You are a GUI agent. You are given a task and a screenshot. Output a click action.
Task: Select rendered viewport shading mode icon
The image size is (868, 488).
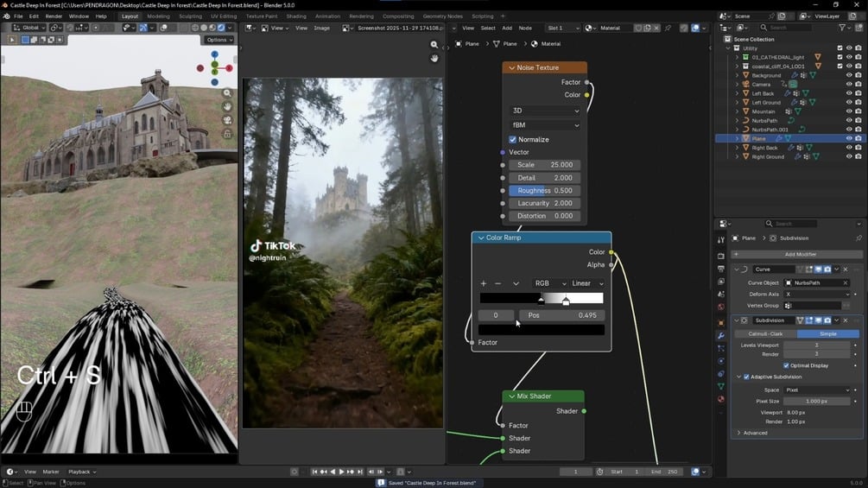(221, 28)
